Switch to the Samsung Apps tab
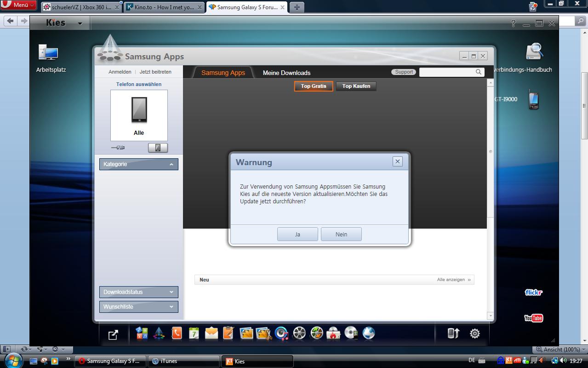Image resolution: width=588 pixels, height=368 pixels. tap(223, 73)
